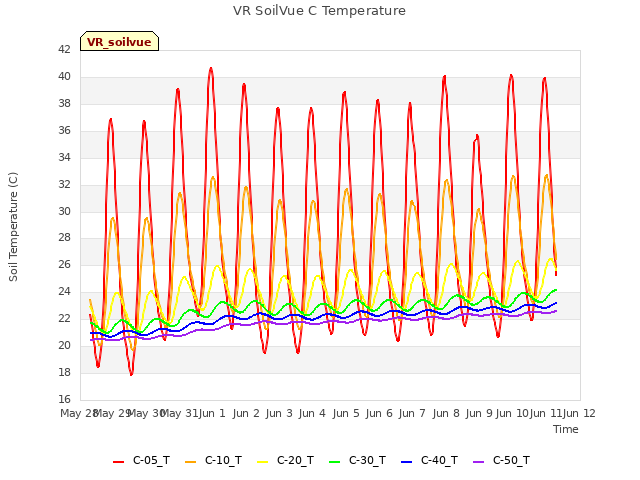Click the Jun 2 date tick label
The image size is (640, 480).
click(246, 413)
